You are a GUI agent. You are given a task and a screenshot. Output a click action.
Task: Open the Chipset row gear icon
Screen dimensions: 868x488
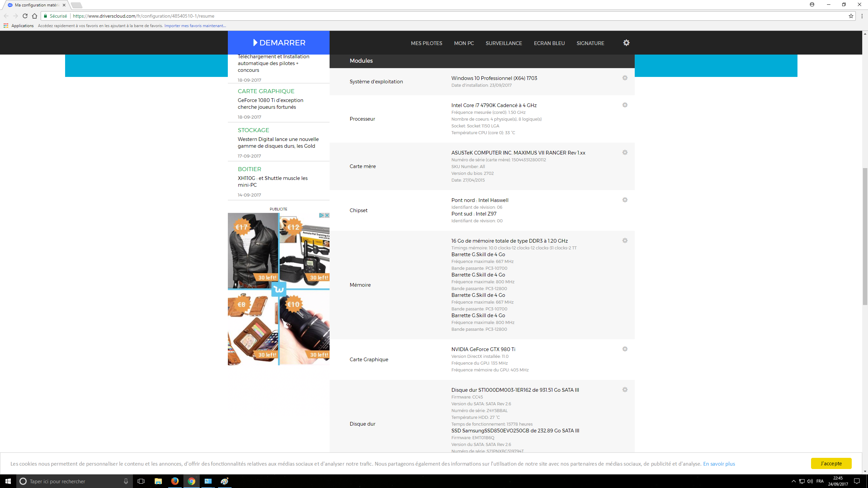pos(625,200)
